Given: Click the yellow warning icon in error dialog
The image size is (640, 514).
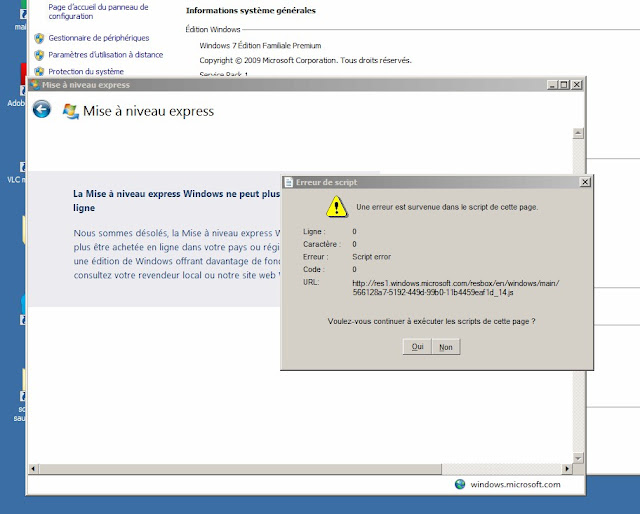Looking at the screenshot, I should tap(336, 206).
